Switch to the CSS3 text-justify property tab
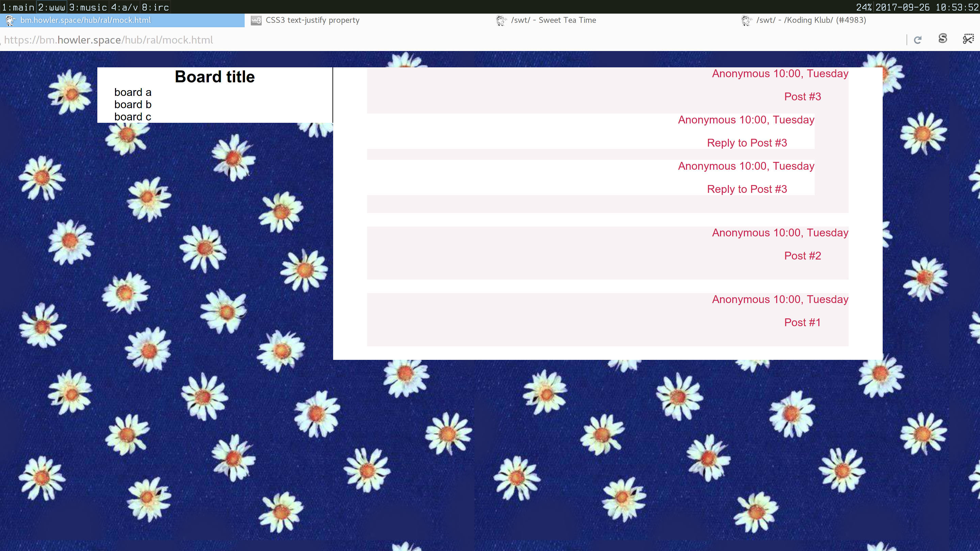 click(x=312, y=20)
